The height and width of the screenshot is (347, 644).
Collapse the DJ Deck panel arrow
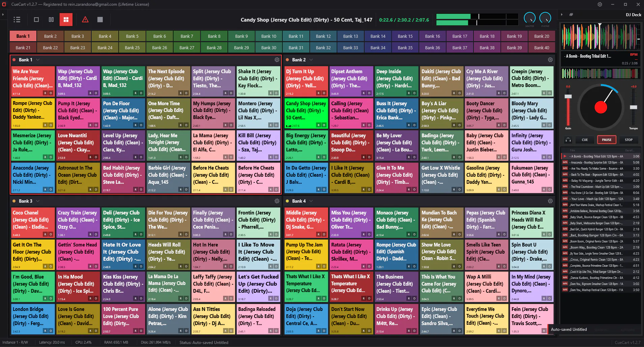[562, 15]
